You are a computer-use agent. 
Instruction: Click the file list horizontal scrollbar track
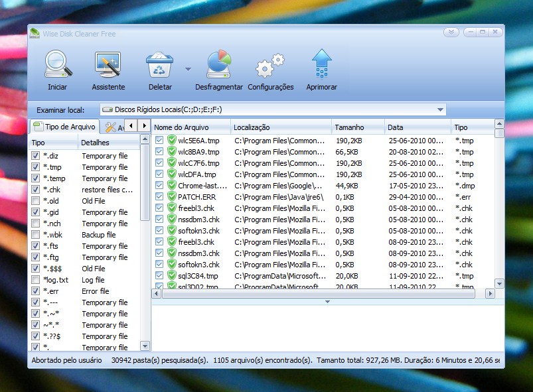[x=319, y=293]
